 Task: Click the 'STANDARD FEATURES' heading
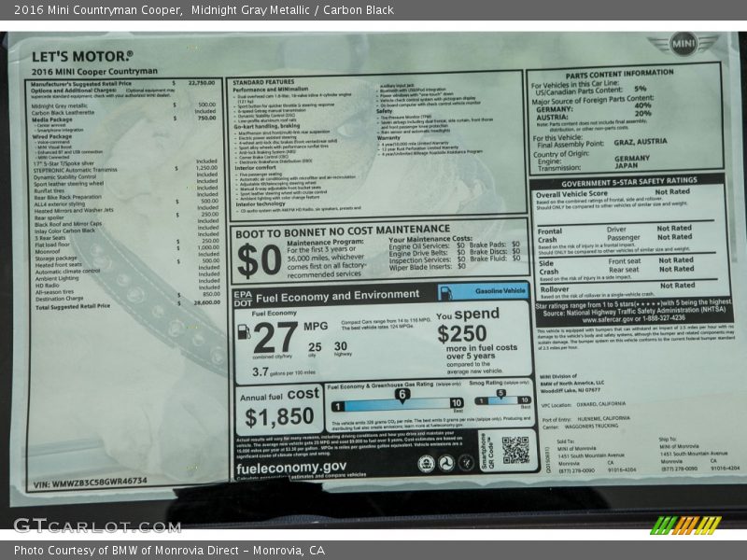[x=263, y=82]
